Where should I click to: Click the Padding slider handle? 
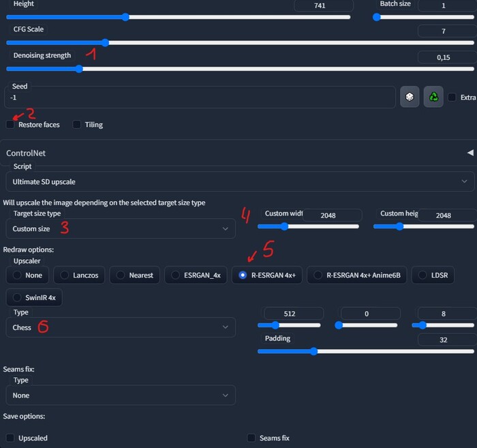(313, 352)
